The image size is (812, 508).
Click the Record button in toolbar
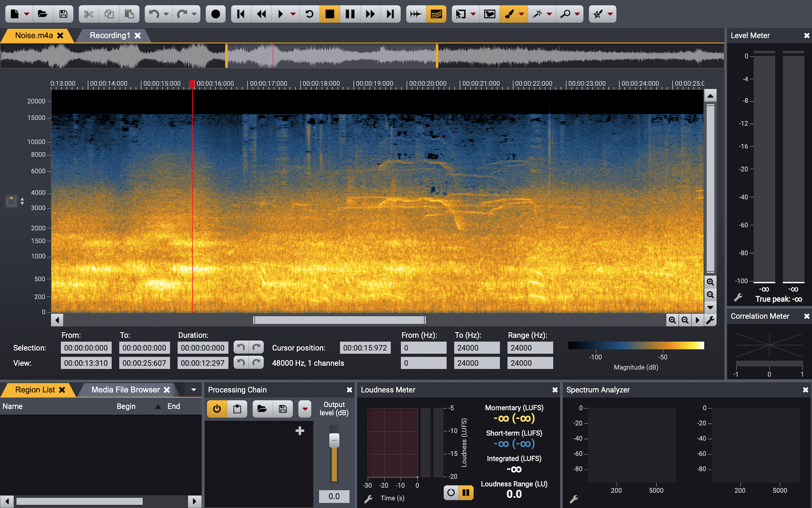coord(215,14)
